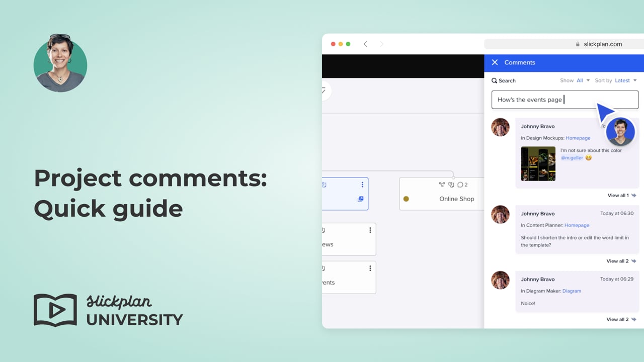644x362 pixels.
Task: Click Johnny Bravo's avatar on Diagram Maker comment
Action: tap(501, 281)
